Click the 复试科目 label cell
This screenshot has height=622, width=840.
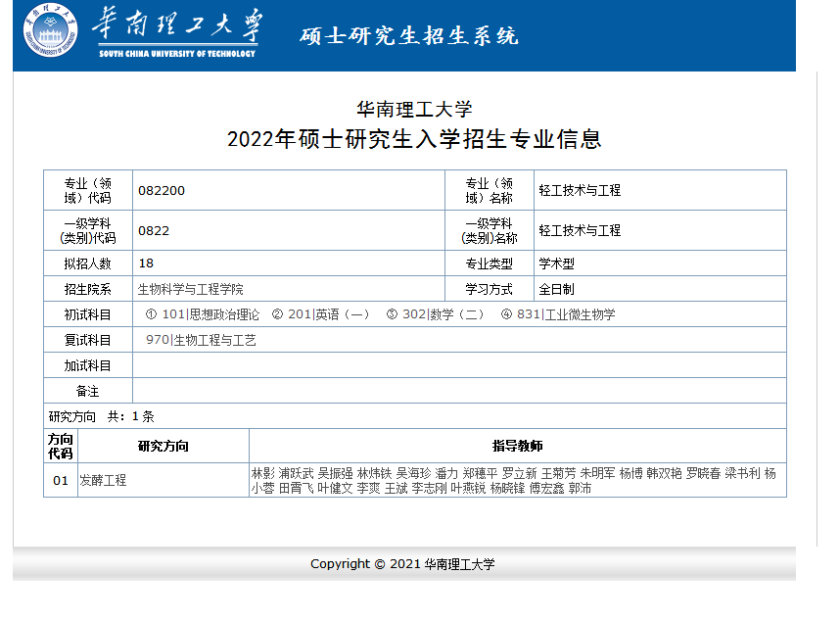[x=88, y=340]
